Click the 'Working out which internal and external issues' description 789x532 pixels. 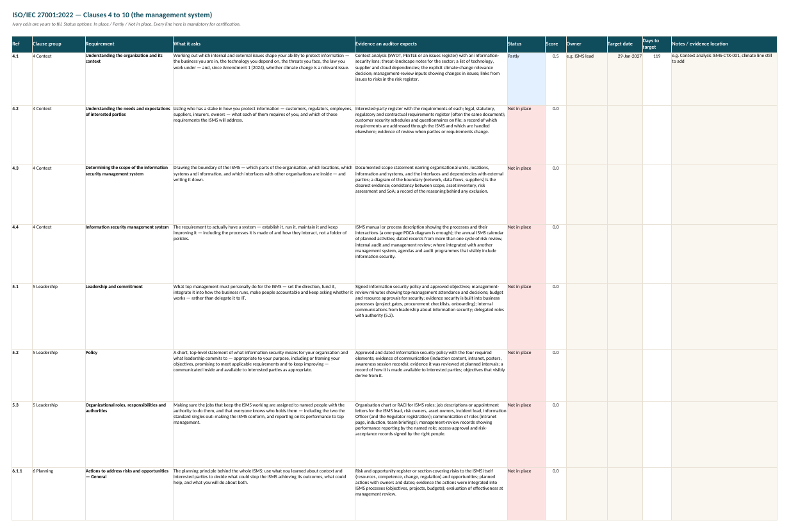[264, 78]
